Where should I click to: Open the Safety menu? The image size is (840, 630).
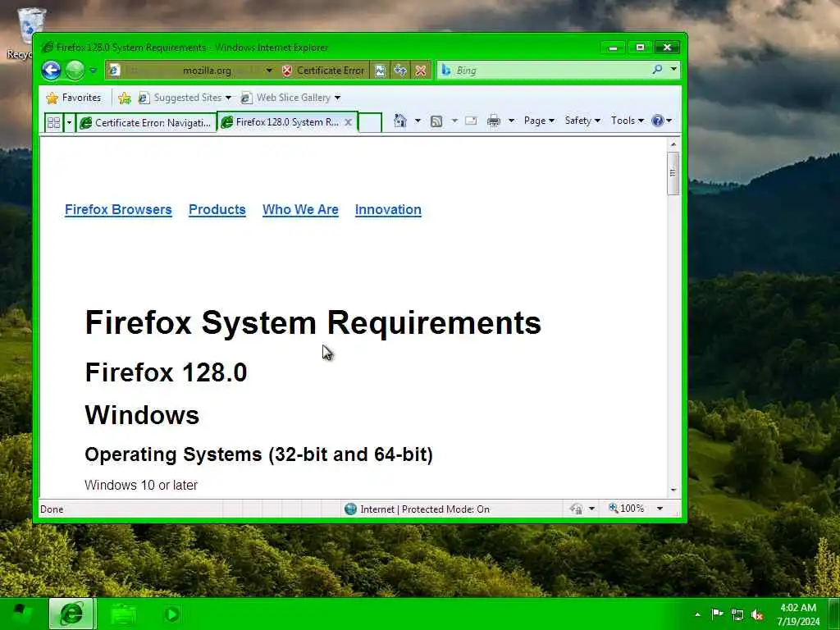click(582, 121)
